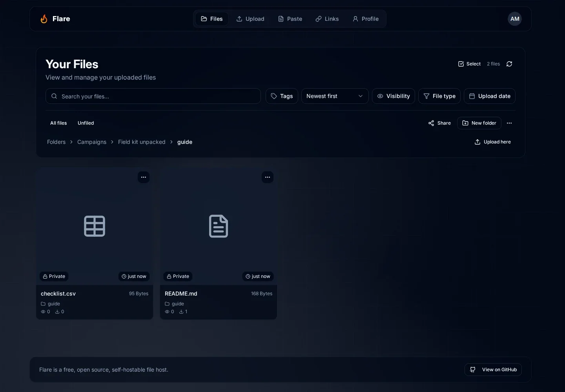565x392 pixels.
Task: Click the AM user avatar
Action: [515, 19]
